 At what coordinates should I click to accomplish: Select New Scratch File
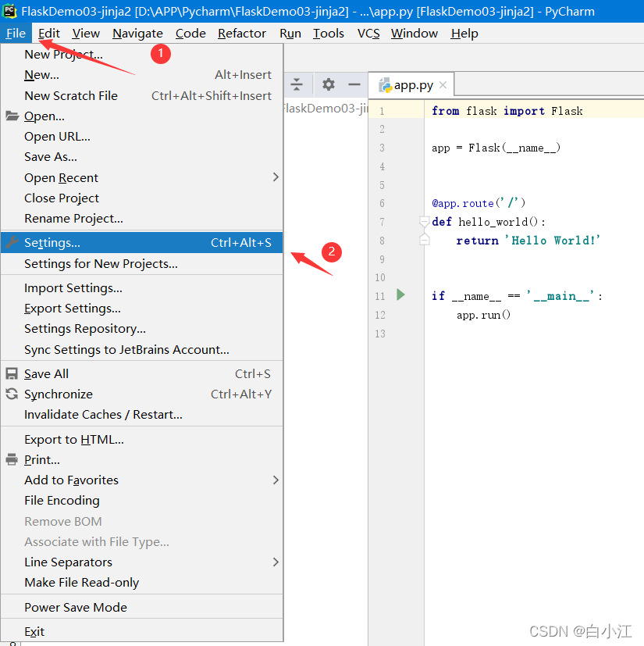tap(141, 95)
